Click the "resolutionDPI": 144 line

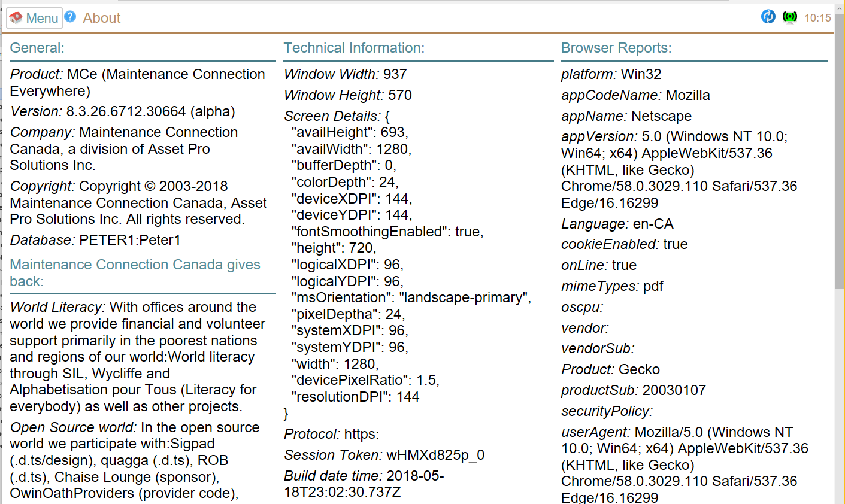[x=356, y=397]
